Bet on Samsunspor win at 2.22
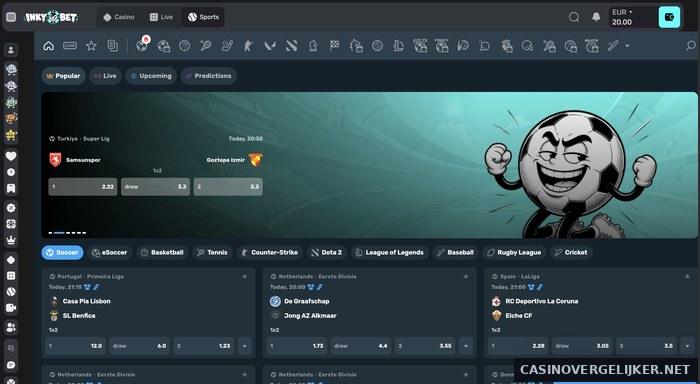 click(x=83, y=187)
